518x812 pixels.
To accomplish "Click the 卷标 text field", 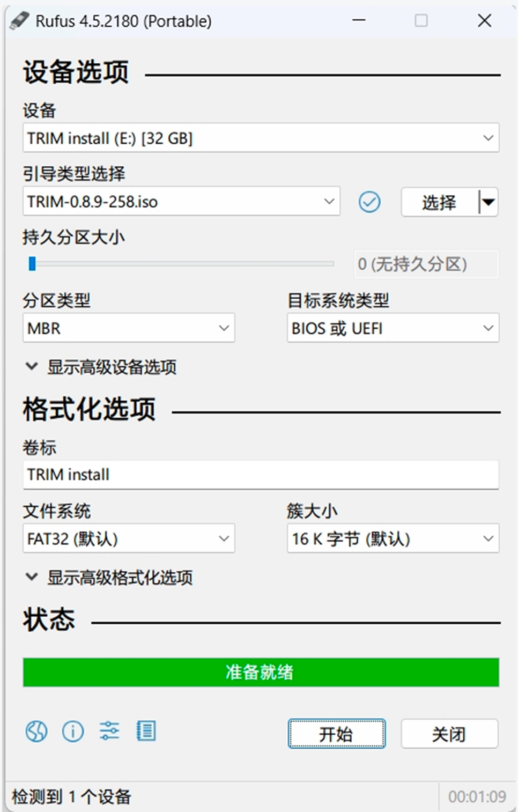I will click(x=261, y=475).
